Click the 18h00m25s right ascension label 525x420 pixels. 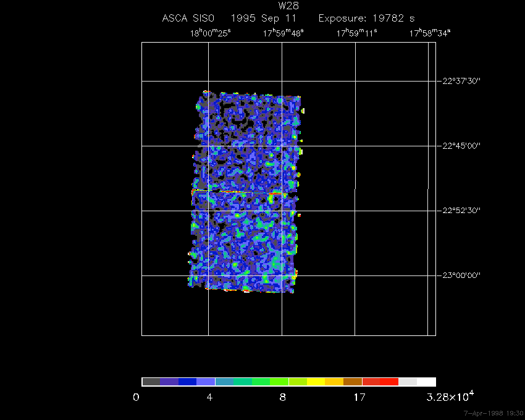coord(210,33)
